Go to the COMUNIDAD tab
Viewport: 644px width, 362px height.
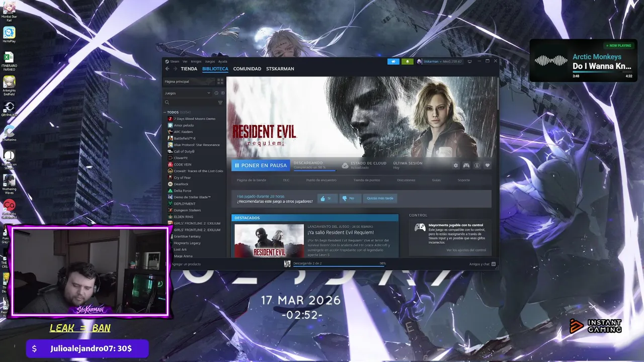coord(247,69)
